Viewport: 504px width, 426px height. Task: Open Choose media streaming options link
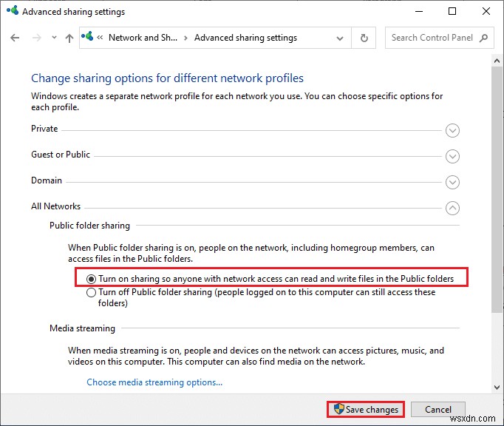click(x=154, y=382)
